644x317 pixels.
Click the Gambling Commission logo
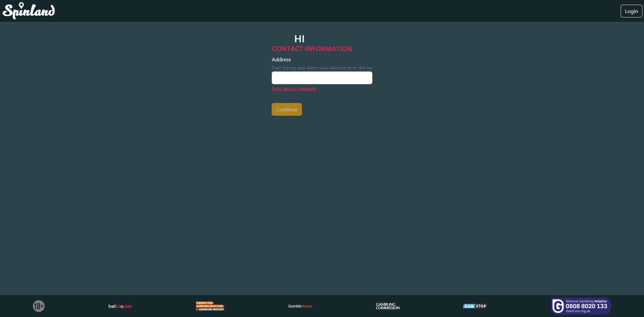(387, 306)
